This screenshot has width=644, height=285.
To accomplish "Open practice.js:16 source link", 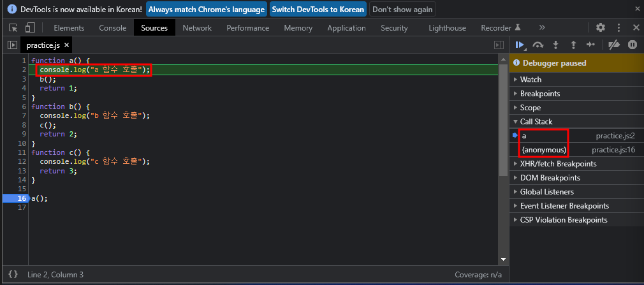I will [613, 150].
